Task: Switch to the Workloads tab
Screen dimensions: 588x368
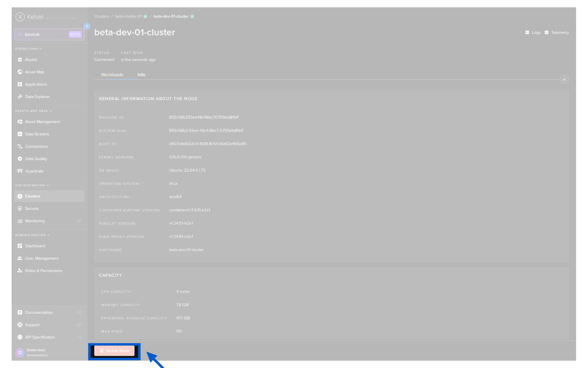Action: tap(112, 75)
